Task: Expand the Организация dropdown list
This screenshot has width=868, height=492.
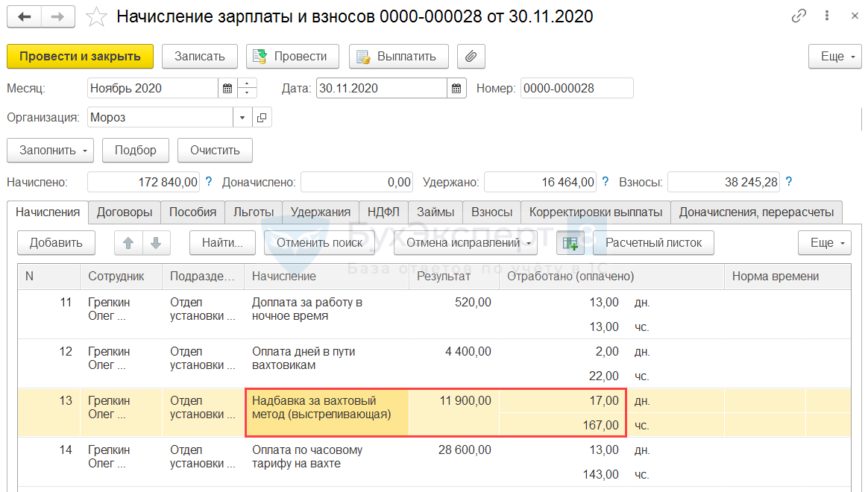Action: pos(242,117)
